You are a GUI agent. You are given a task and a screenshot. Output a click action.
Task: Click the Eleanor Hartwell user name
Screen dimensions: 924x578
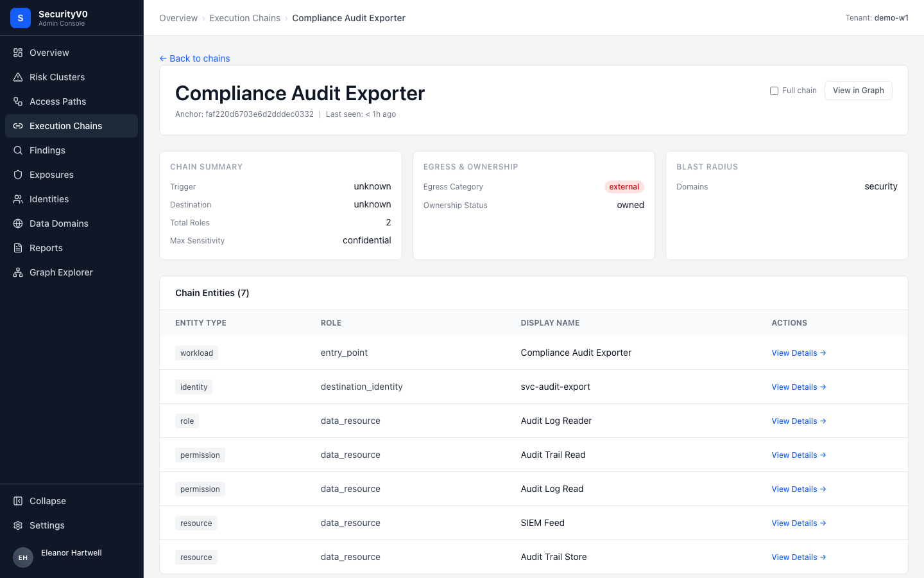pyautogui.click(x=71, y=553)
